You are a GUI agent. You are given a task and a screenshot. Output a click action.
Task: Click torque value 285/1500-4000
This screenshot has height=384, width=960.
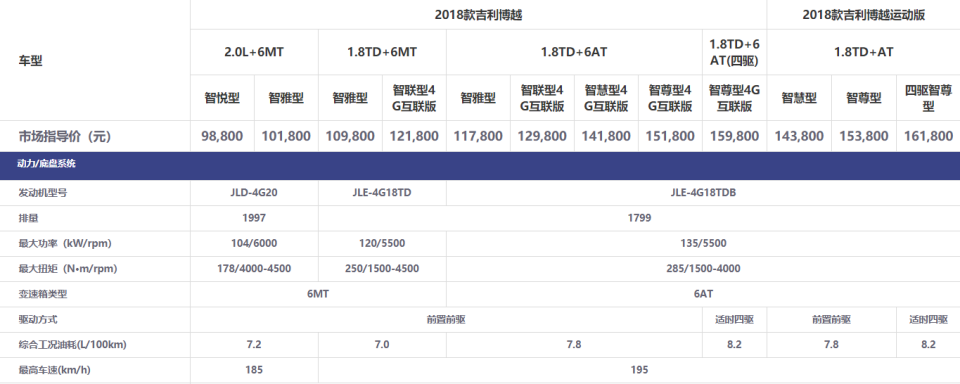703,269
